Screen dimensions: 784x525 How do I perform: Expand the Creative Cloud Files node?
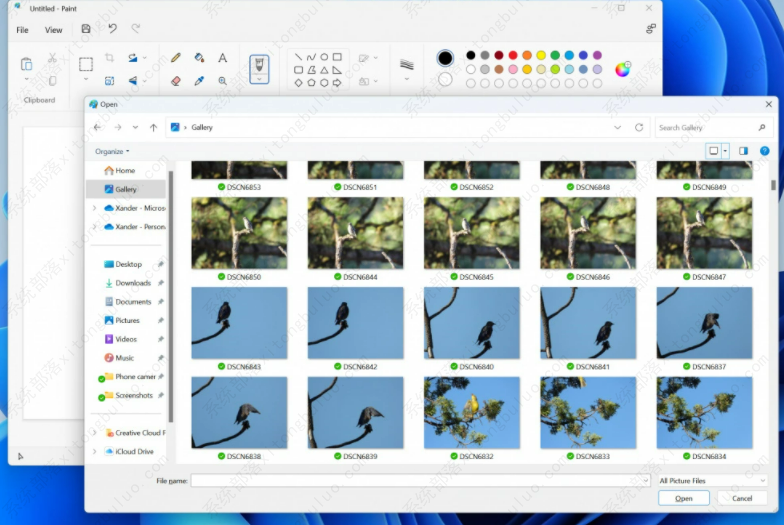click(94, 433)
